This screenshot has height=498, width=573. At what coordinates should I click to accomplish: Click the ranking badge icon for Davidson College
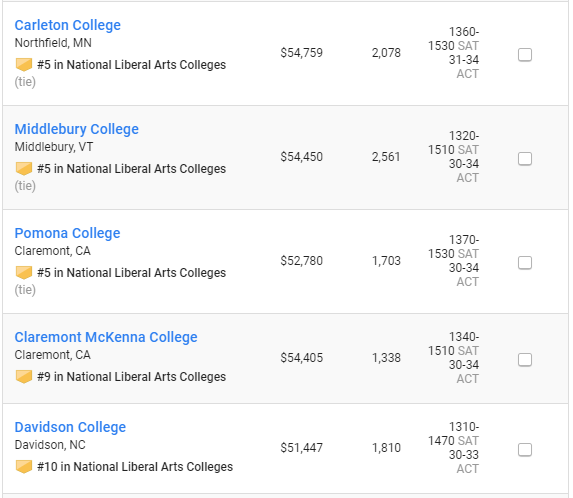(x=24, y=467)
